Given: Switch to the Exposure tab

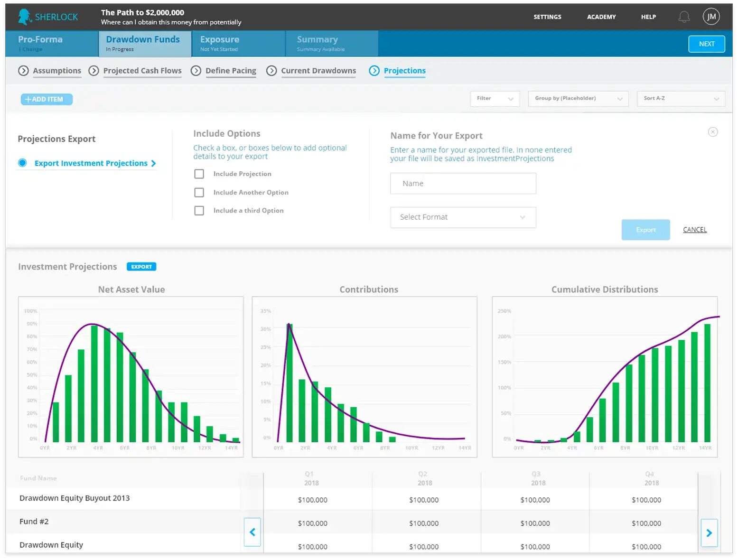Looking at the screenshot, I should pos(238,44).
